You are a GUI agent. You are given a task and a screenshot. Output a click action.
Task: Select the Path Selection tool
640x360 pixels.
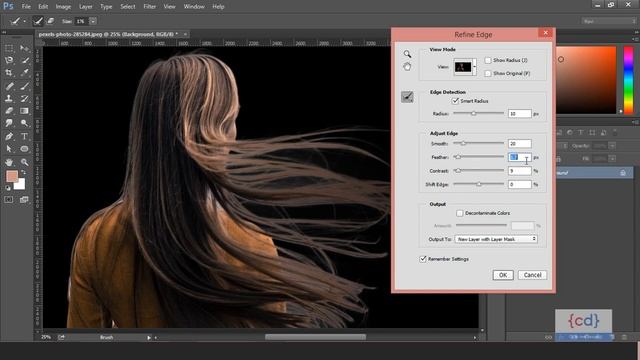pos(9,149)
